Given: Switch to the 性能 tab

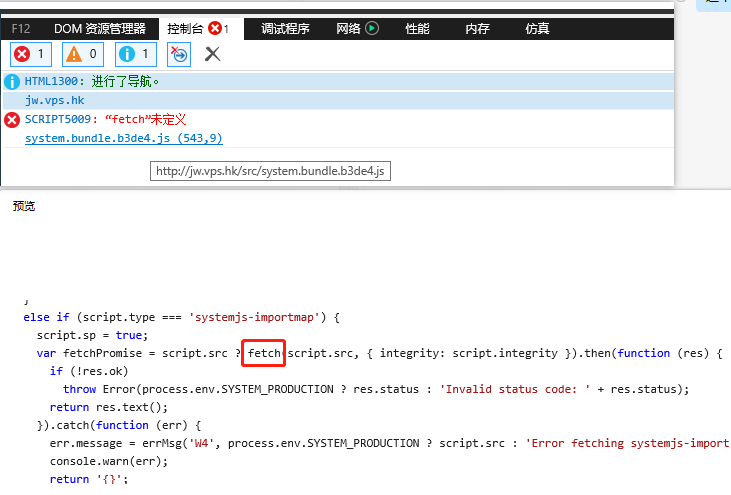Looking at the screenshot, I should click(417, 29).
